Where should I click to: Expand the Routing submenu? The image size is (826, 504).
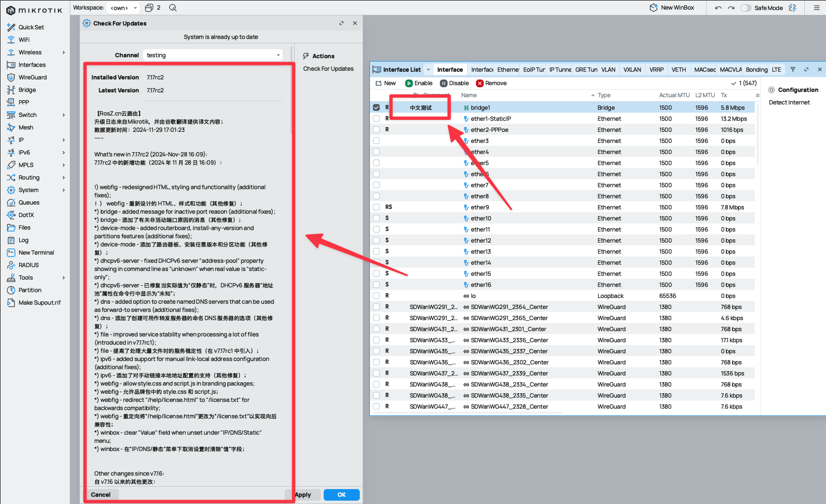pos(64,178)
